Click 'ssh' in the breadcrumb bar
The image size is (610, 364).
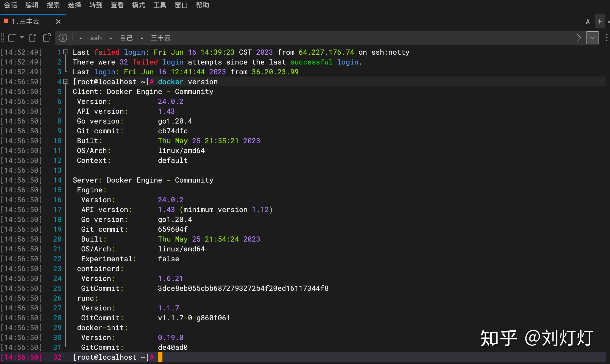point(96,38)
